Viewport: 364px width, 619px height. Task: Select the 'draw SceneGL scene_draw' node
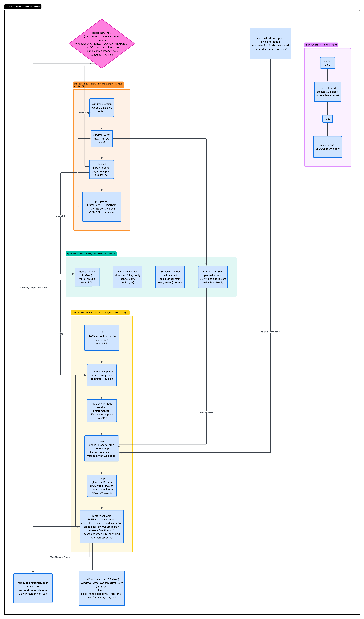coord(102,449)
